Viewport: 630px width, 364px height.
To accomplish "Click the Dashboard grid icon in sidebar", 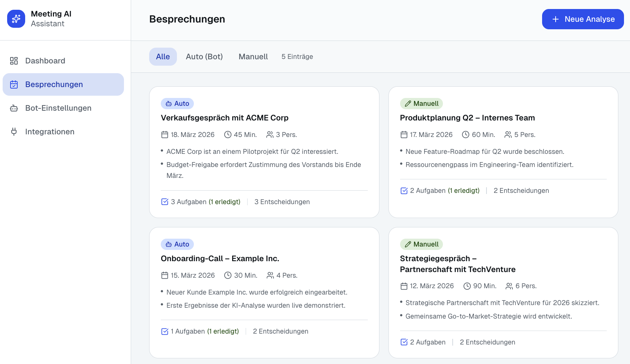I will point(14,61).
